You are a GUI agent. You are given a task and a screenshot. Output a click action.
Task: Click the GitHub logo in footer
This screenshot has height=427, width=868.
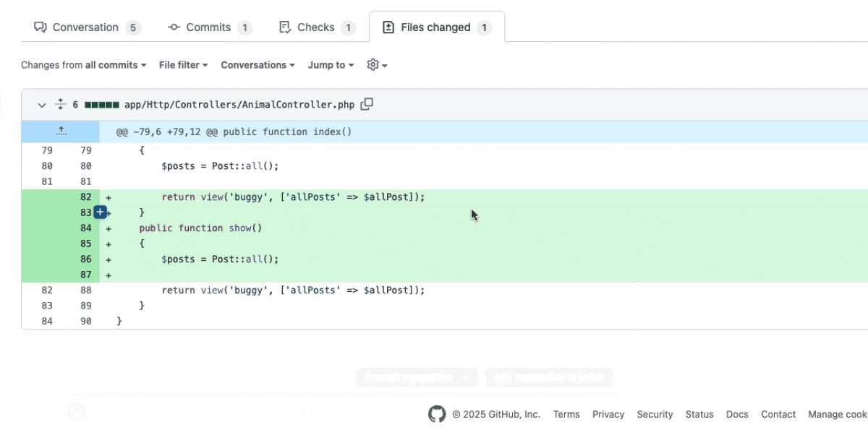437,414
